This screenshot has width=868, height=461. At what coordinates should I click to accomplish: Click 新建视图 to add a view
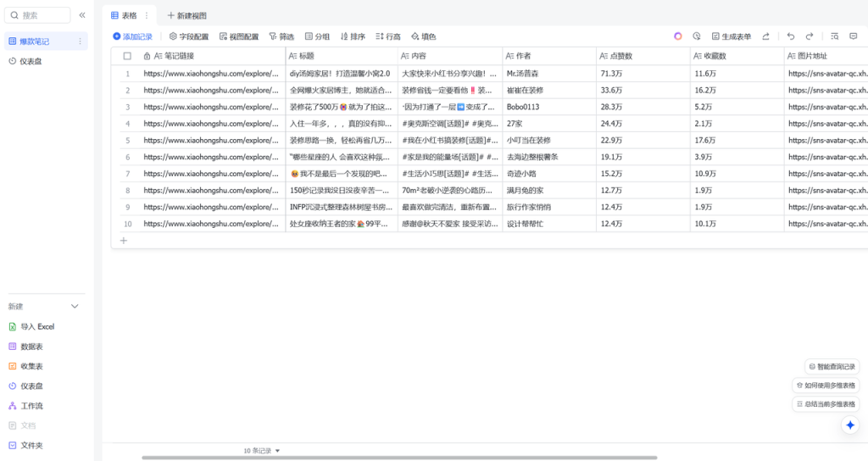click(186, 15)
